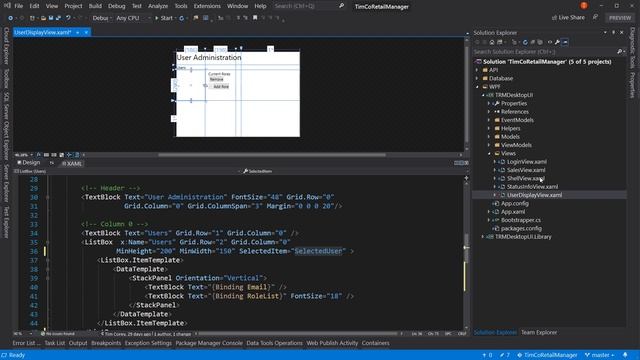Click the Undo toolbar icon
This screenshot has width=640, height=360.
68,18
